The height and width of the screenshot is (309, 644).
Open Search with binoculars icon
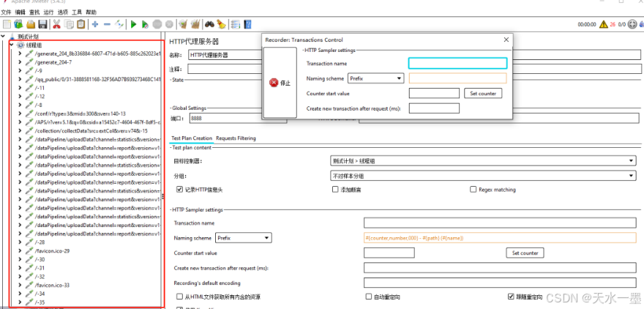(x=209, y=24)
